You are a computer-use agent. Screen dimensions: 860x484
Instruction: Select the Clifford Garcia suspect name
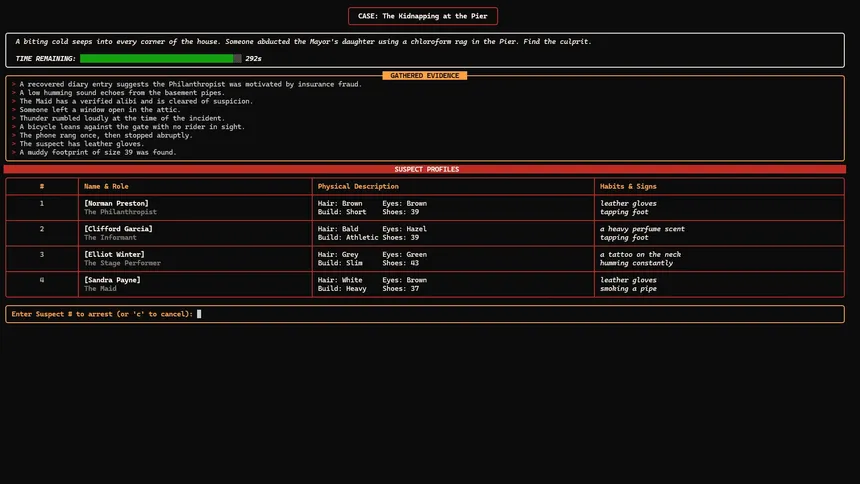[x=118, y=229]
